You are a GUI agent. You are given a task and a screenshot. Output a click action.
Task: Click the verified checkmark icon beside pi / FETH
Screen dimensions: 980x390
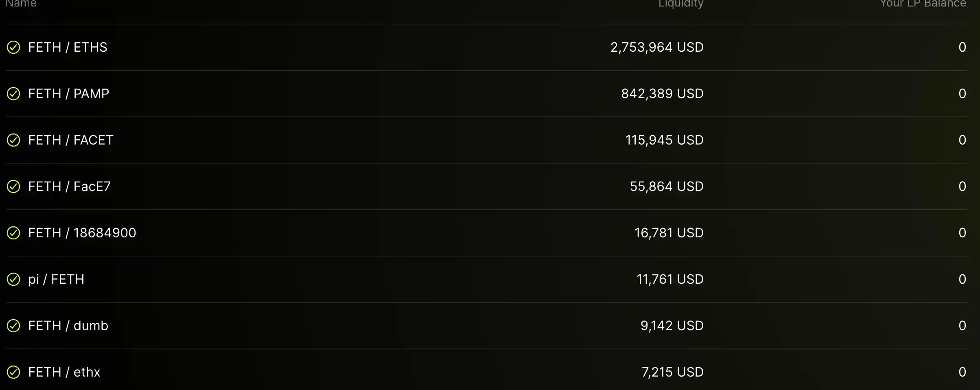[x=13, y=279]
